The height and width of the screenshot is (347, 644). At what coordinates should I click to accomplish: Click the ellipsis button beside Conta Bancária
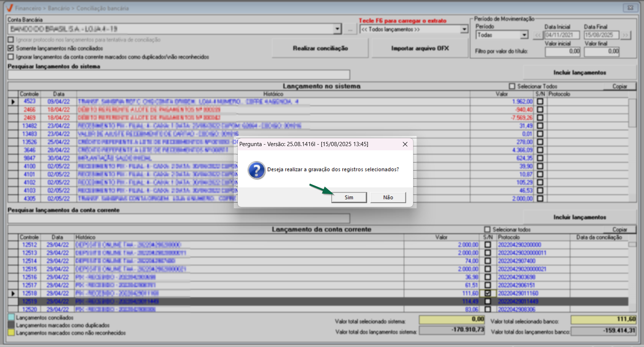pyautogui.click(x=350, y=29)
